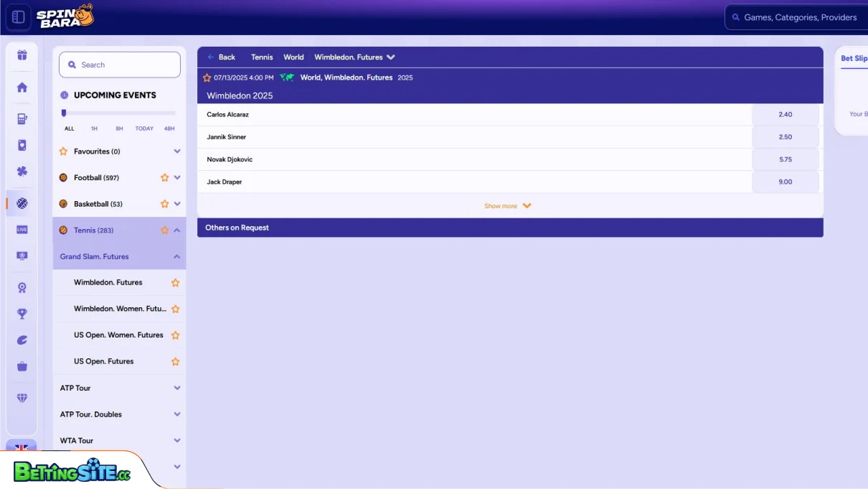Click Tennis in the breadcrumb bar

click(x=261, y=57)
